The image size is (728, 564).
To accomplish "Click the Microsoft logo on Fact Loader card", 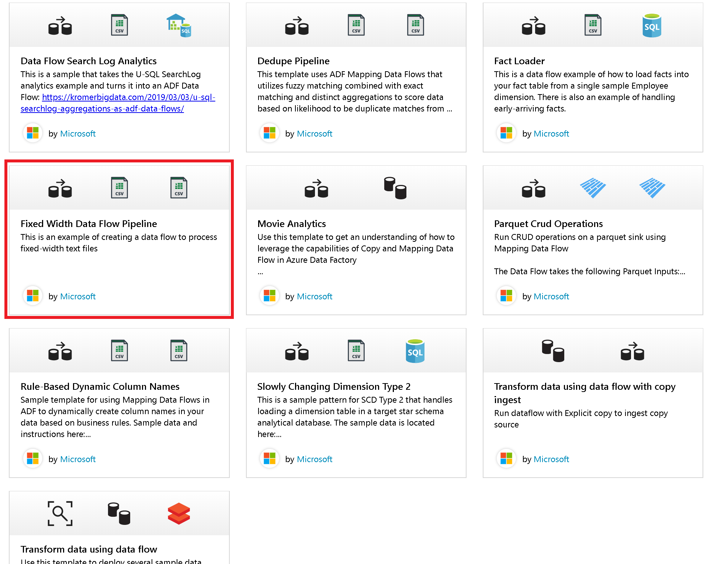I will [x=506, y=133].
